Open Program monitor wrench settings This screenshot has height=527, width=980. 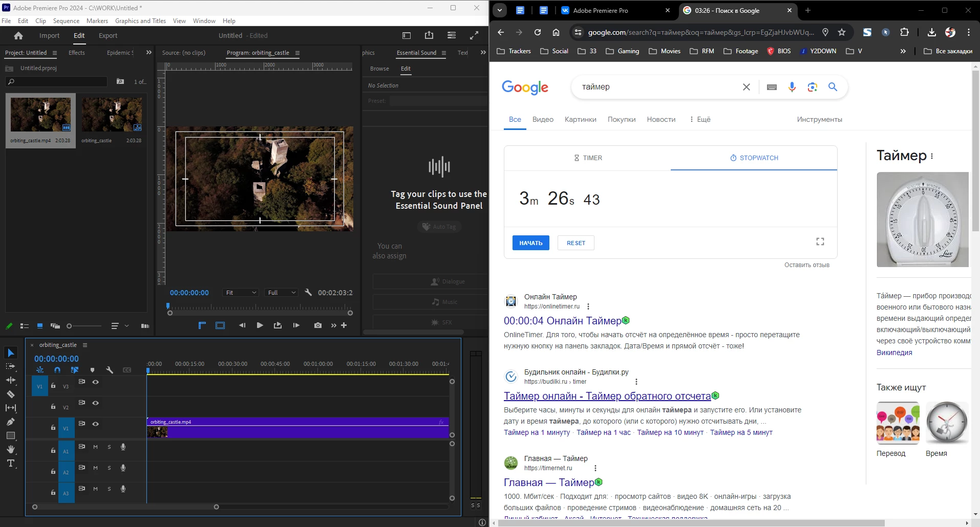coord(308,293)
